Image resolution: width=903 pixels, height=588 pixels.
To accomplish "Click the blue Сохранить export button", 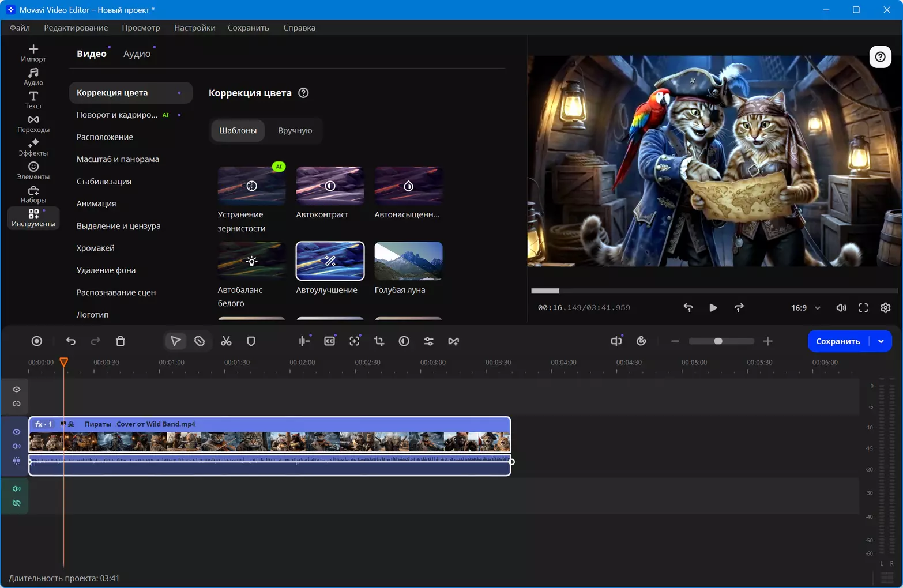I will click(838, 341).
